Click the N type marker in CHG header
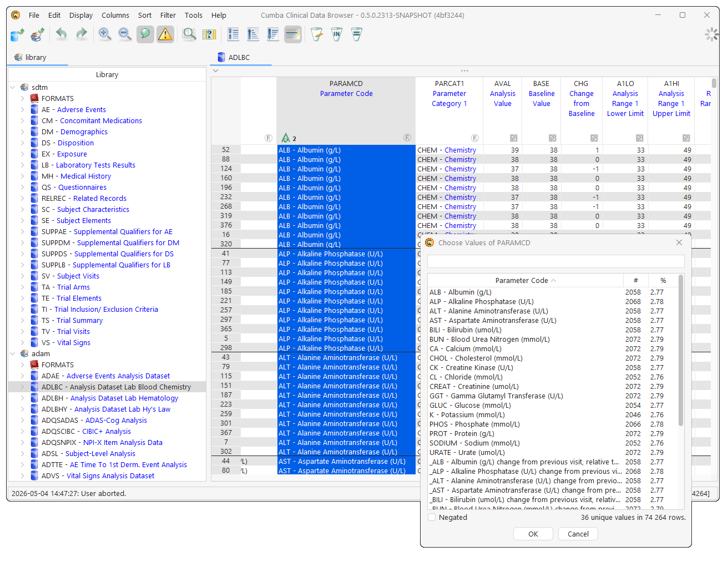Viewport: 728px width, 577px height. 594,138
